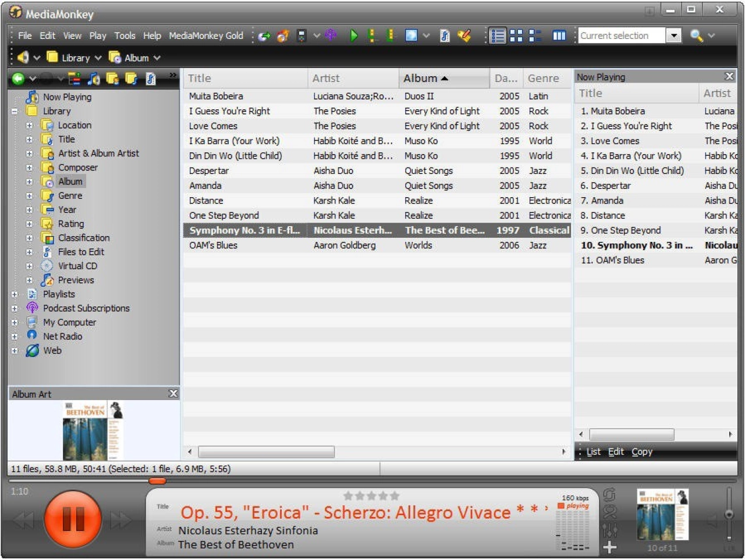This screenshot has width=745, height=560.
Task: Click the auto-tag pencil icon in toolbar
Action: (464, 35)
